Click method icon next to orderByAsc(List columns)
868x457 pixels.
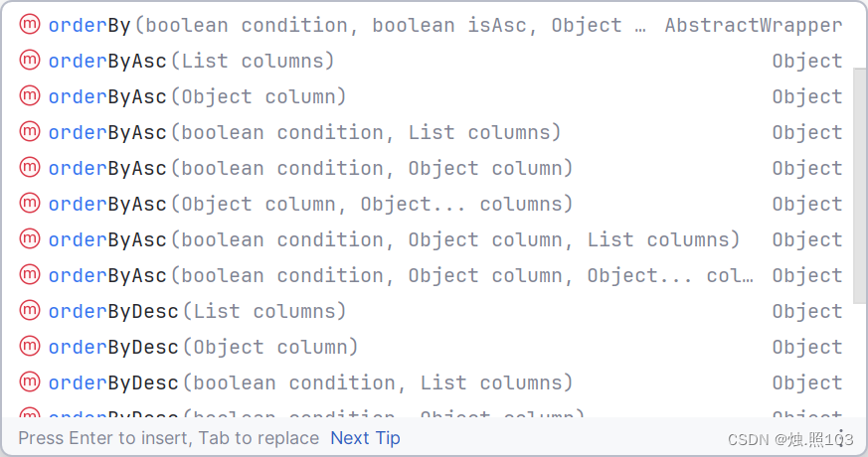(30, 61)
